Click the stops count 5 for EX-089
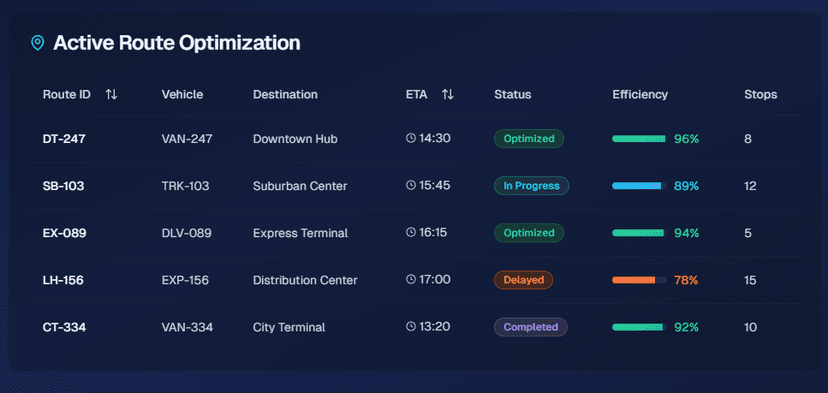 748,233
